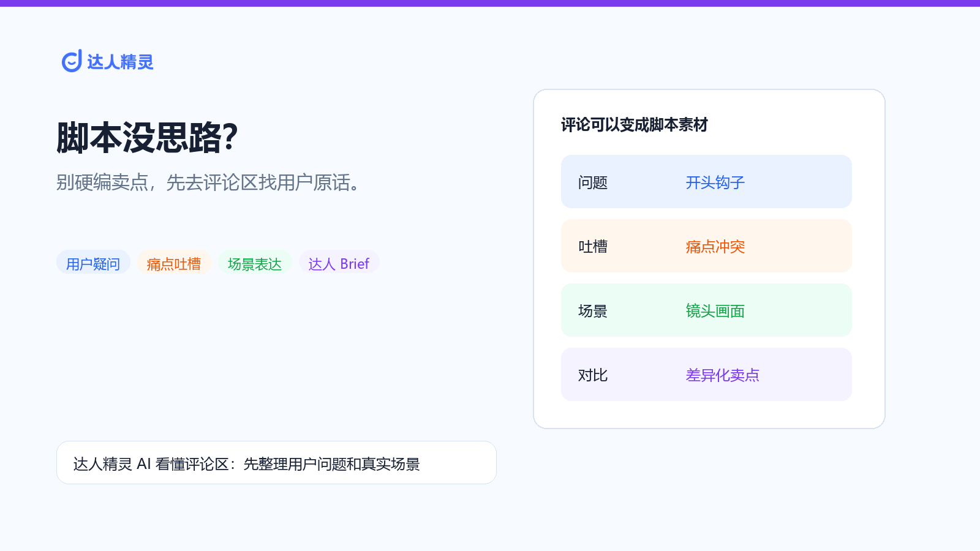The width and height of the screenshot is (980, 551).
Task: Select the 痛点吐槽 tag
Action: 174,263
